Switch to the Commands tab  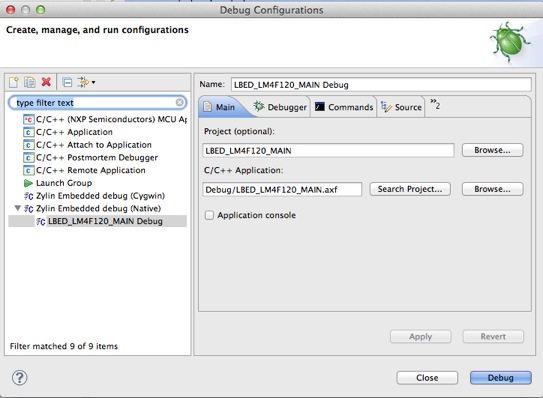pyautogui.click(x=344, y=107)
